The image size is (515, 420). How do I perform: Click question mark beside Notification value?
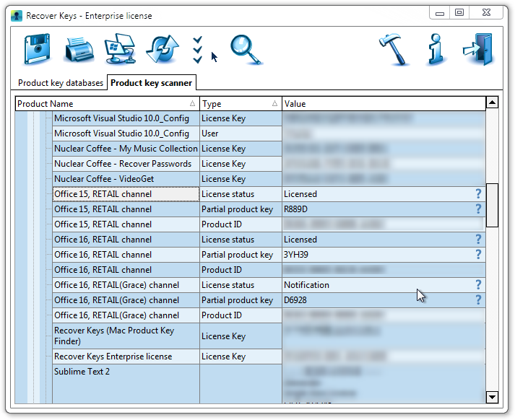[478, 284]
